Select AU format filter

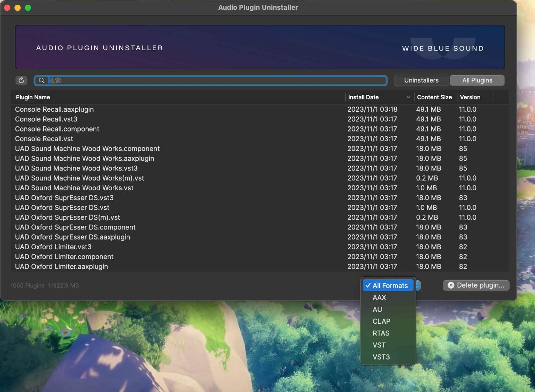point(378,309)
